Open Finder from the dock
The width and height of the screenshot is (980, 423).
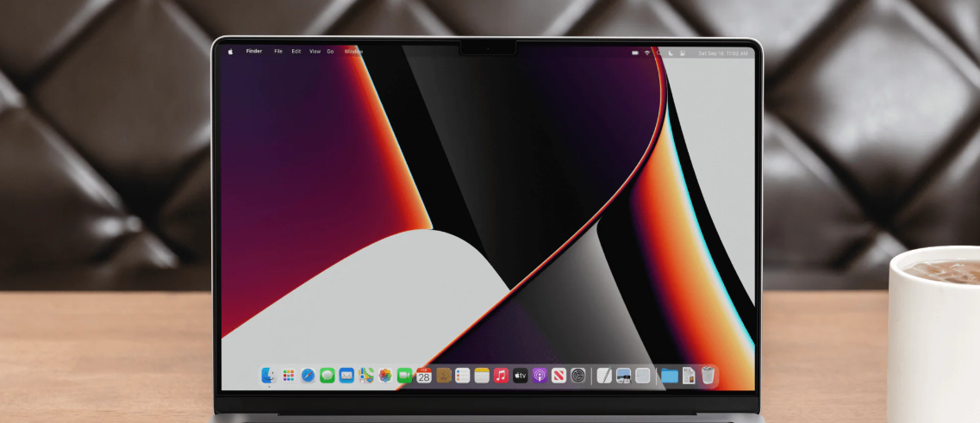(269, 375)
